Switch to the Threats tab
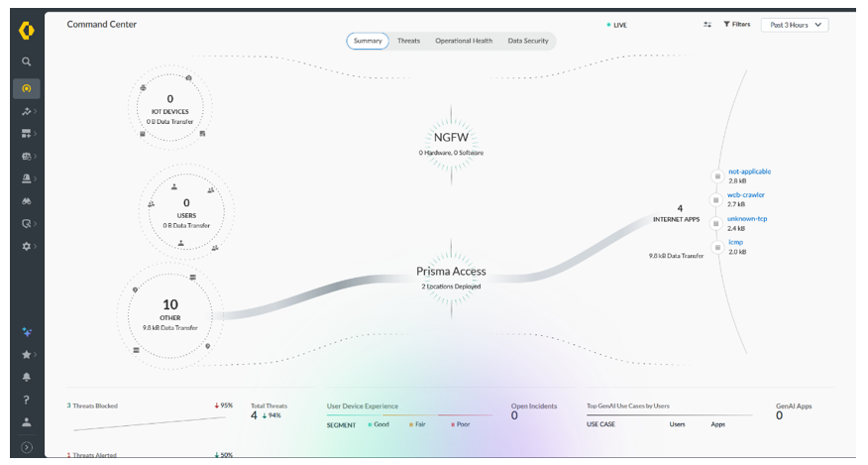 [x=408, y=41]
